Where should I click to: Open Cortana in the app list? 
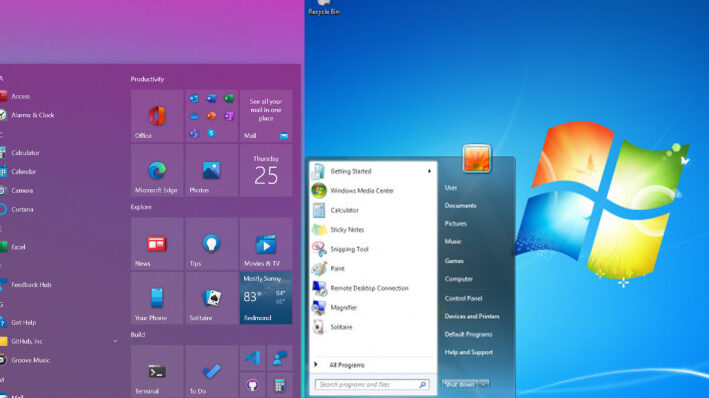click(17, 209)
